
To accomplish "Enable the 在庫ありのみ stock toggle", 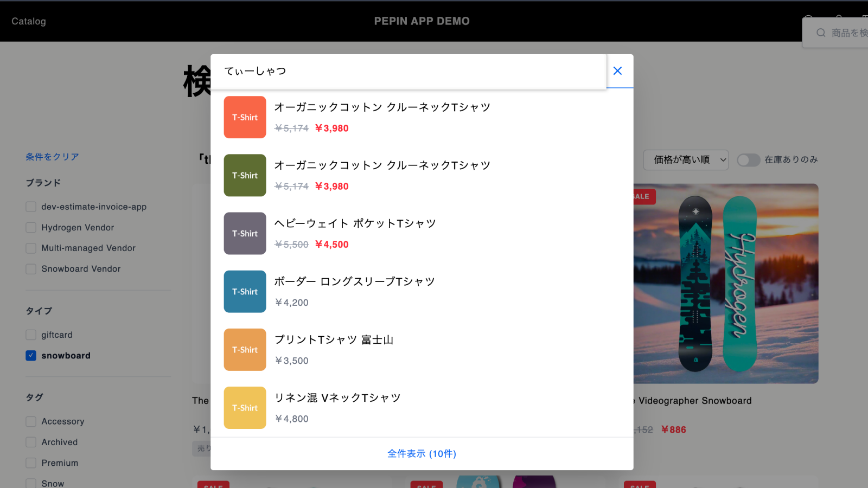I will 749,160.
